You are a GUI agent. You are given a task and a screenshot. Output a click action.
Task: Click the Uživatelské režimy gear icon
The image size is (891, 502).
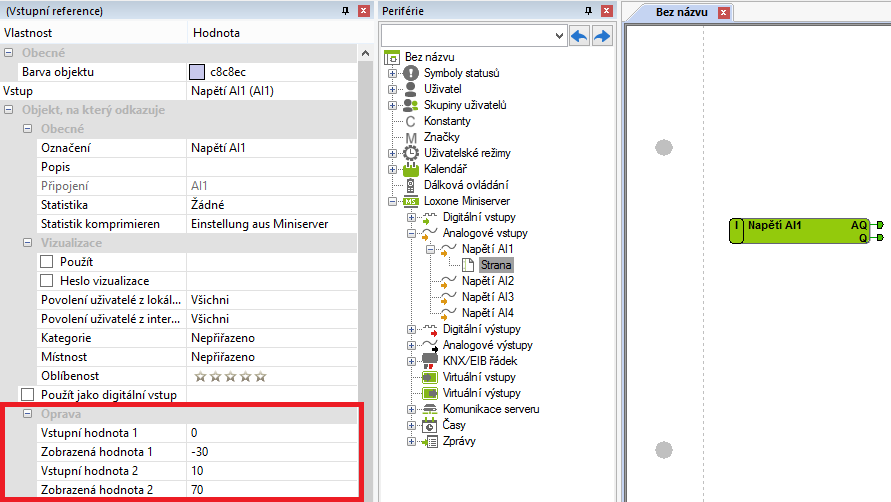[411, 153]
